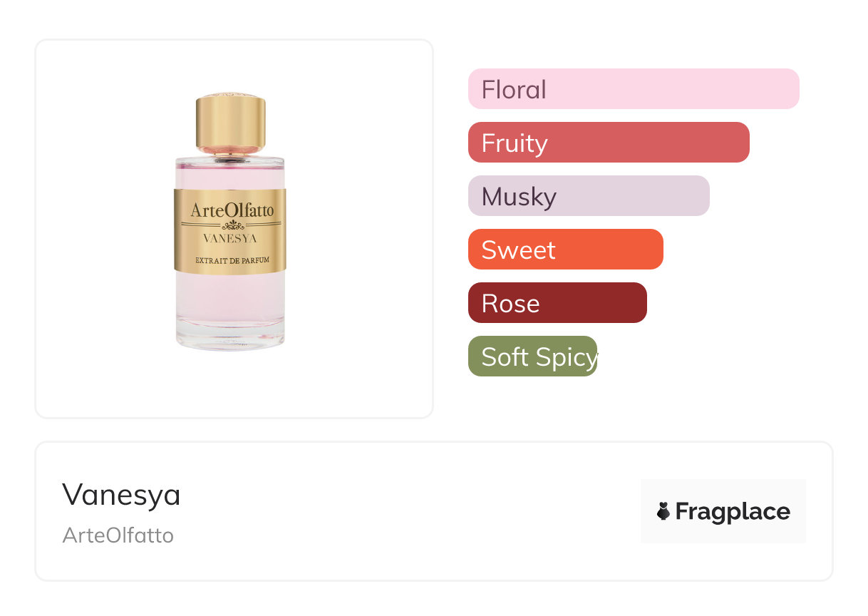Select the Soft Spicy accord bar
Viewport: 868px width, 616px height.
click(x=532, y=356)
